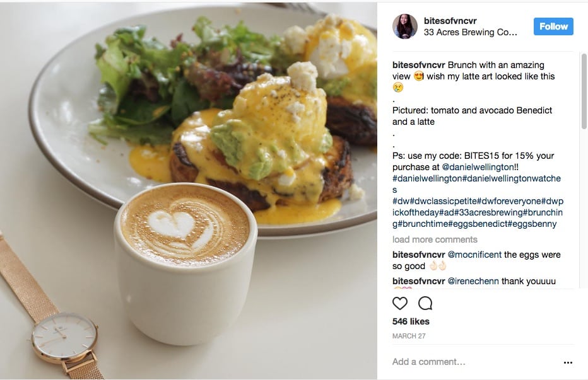View the 546 likes list
The height and width of the screenshot is (380, 588).
[x=411, y=321]
